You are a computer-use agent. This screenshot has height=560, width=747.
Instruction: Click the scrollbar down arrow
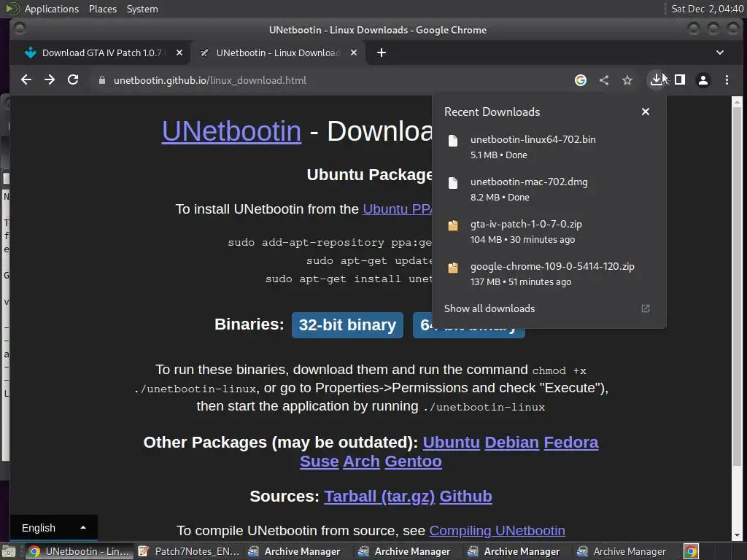[x=737, y=535]
